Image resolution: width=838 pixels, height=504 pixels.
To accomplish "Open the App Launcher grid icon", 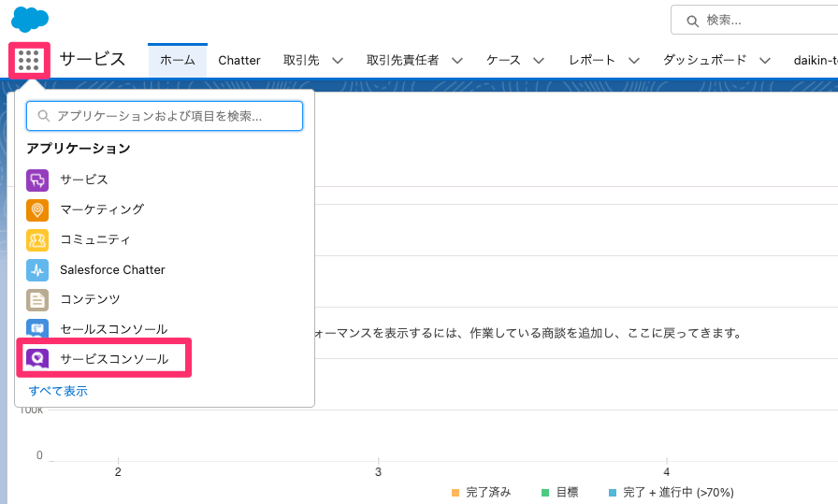I will point(29,61).
